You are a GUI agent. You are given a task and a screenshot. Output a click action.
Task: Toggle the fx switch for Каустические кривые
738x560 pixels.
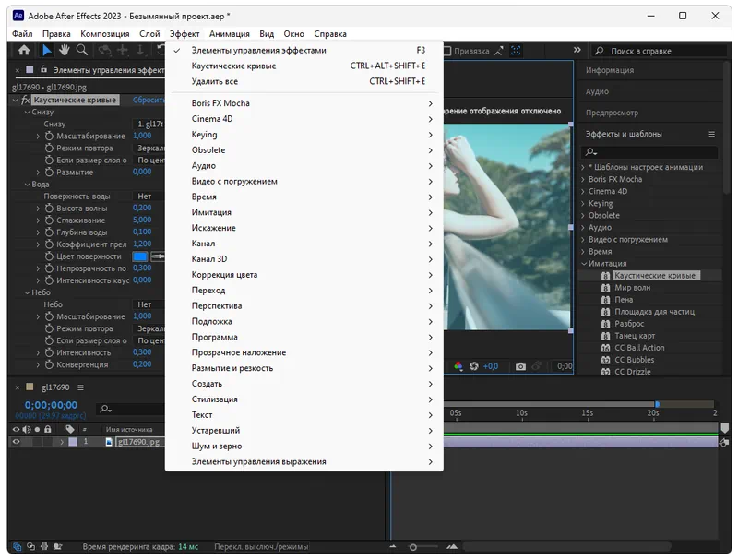(26, 100)
